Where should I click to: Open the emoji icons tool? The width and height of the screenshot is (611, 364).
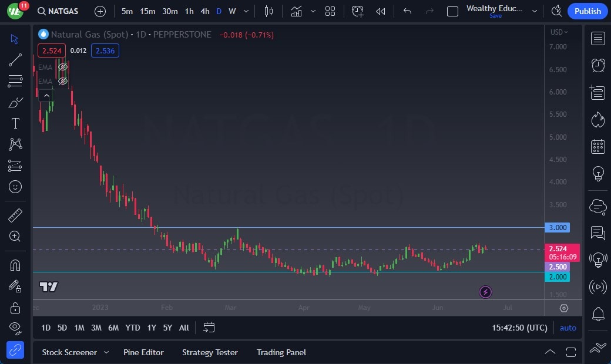(x=15, y=187)
